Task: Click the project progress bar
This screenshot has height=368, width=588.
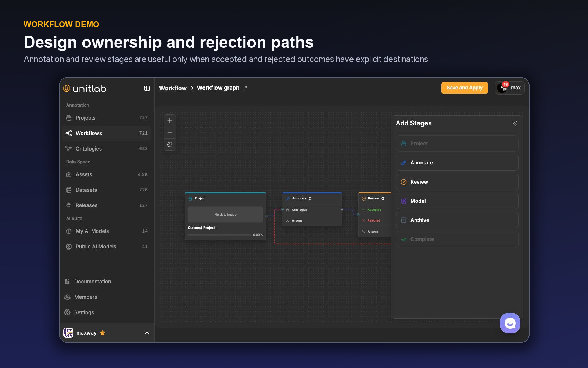Action: tap(219, 235)
